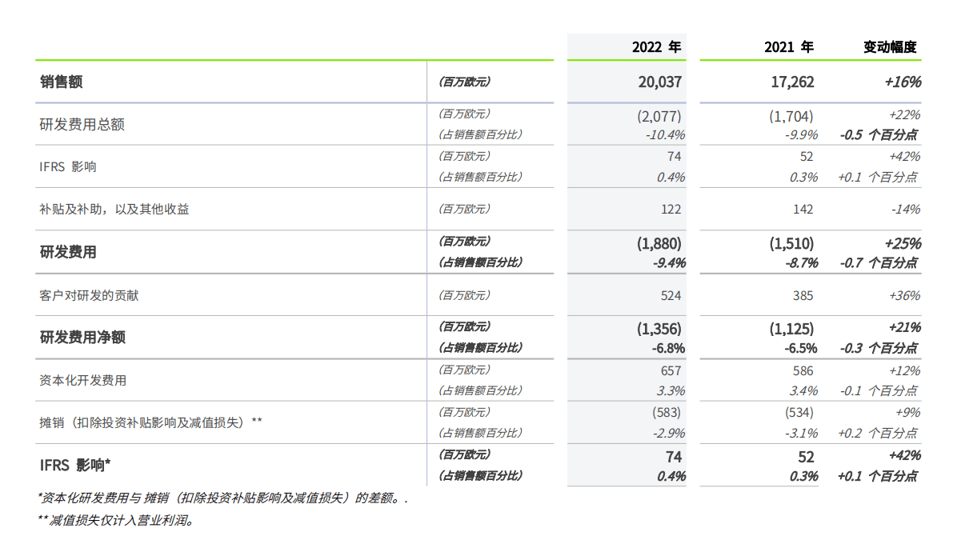Click the '+22%' change cell
This screenshot has height=560, width=965.
click(904, 115)
